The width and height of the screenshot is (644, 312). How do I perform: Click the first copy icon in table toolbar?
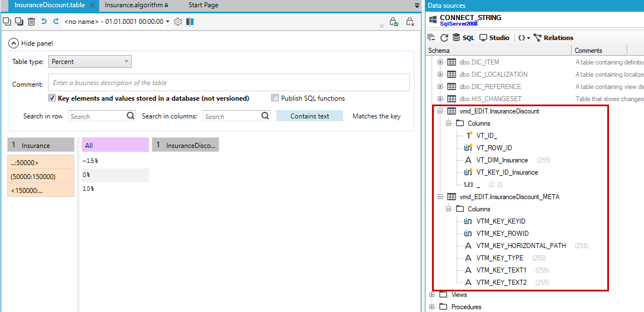7,21
